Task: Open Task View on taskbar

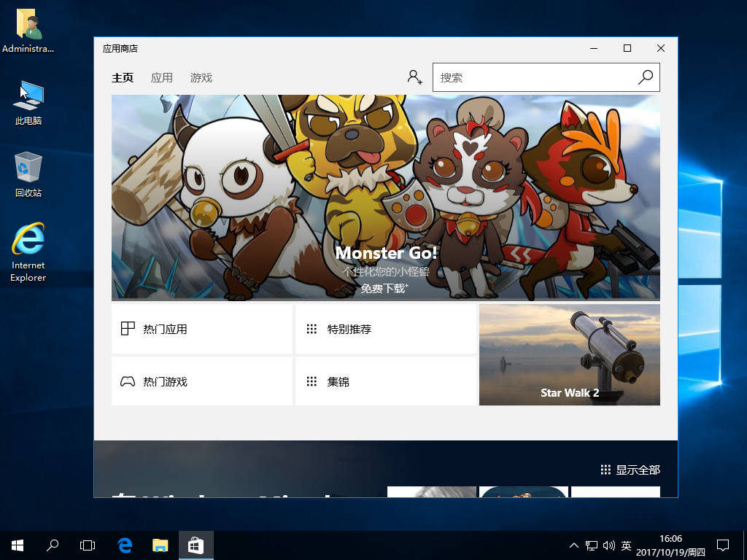Action: pyautogui.click(x=88, y=545)
